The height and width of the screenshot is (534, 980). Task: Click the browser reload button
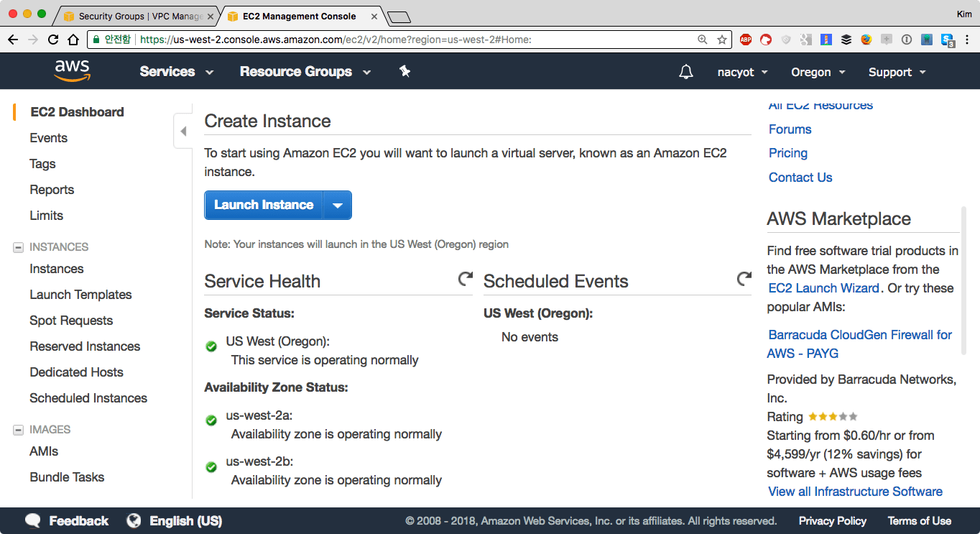53,40
